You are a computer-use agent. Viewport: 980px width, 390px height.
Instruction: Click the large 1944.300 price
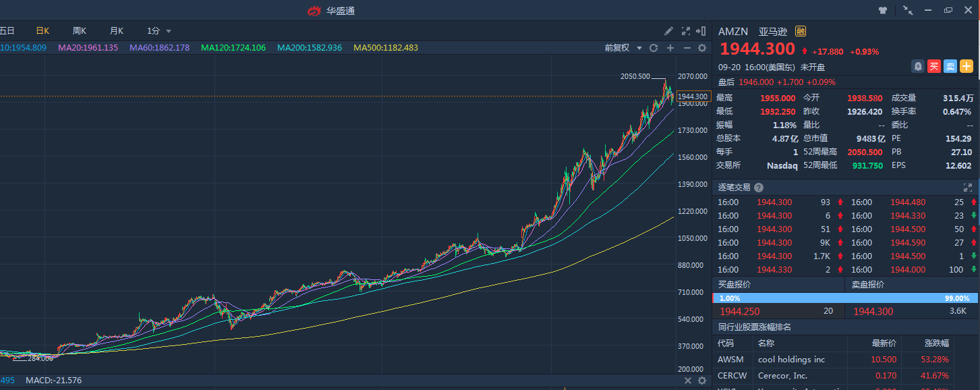click(757, 49)
